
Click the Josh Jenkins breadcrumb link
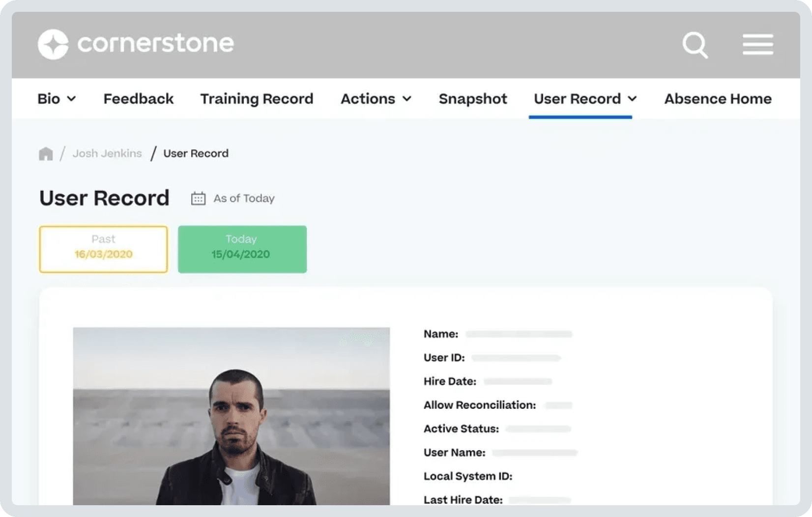[107, 153]
